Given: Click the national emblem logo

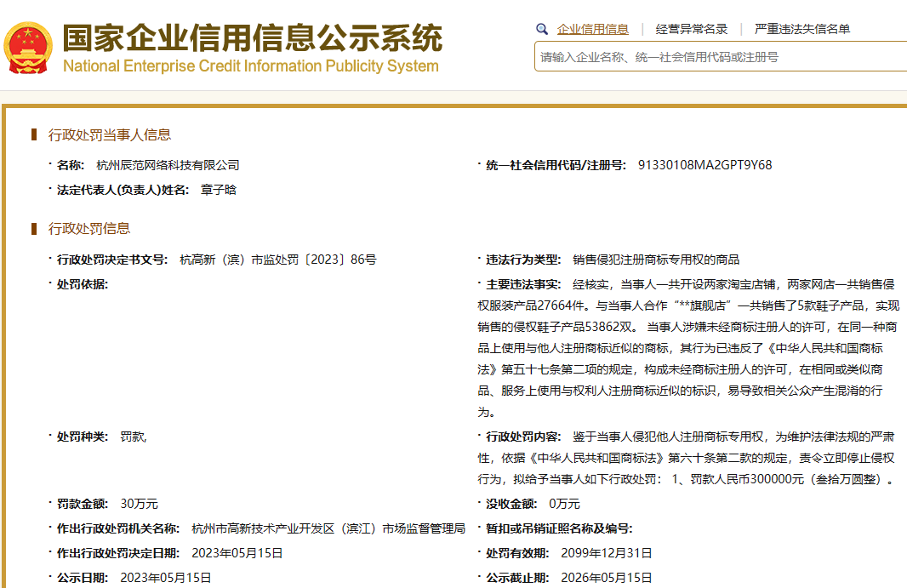Looking at the screenshot, I should (28, 47).
